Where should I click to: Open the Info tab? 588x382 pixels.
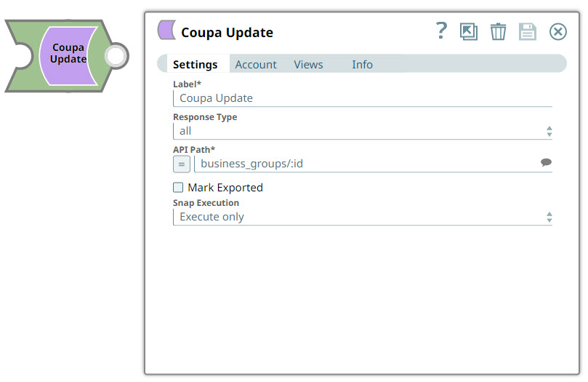[362, 65]
